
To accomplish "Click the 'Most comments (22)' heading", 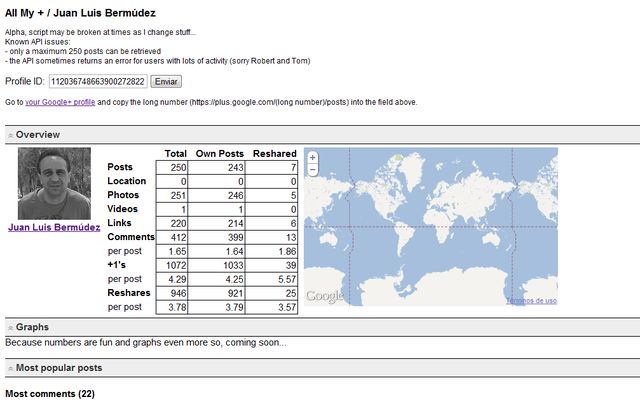I will click(50, 394).
